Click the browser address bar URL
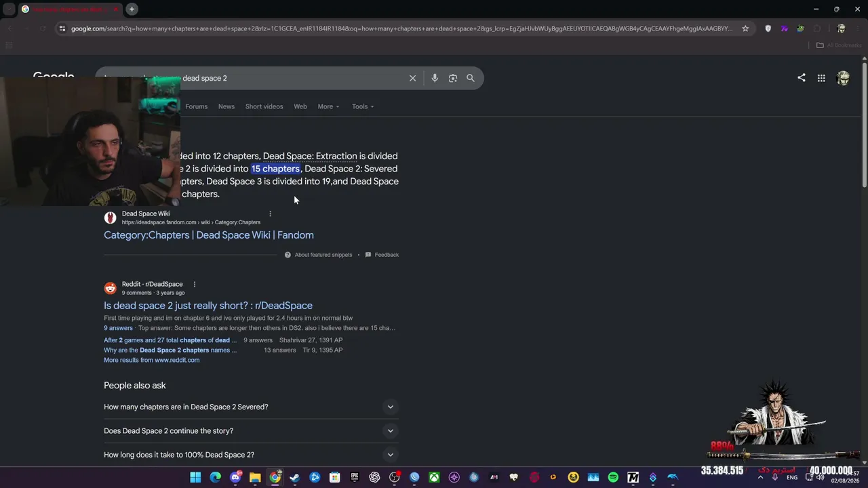This screenshot has height=488, width=868. pos(401,28)
